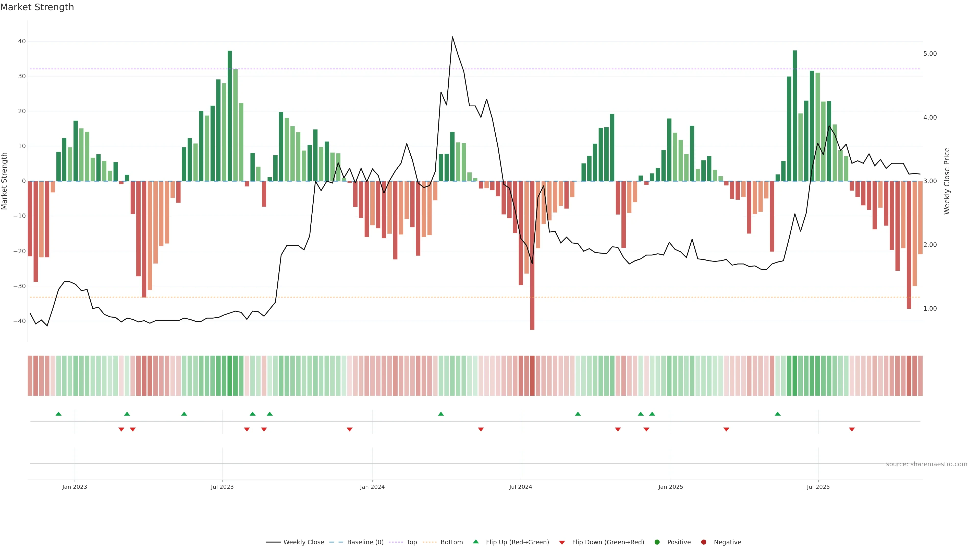Click the Jul 2025 x-axis label

[x=818, y=487]
